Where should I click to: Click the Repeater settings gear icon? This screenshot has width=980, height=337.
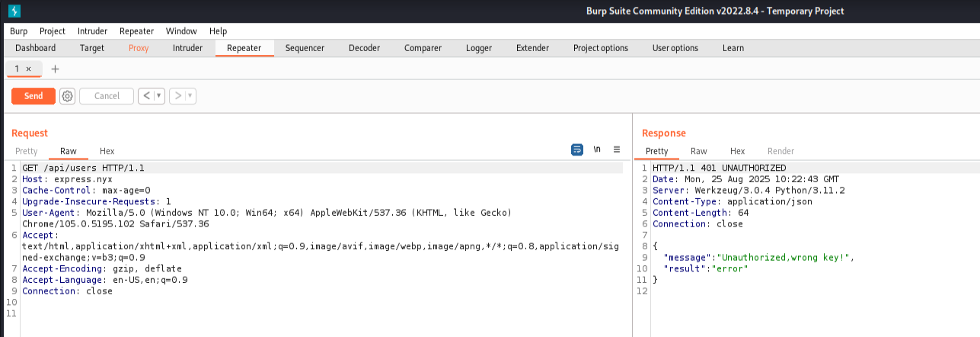tap(67, 96)
